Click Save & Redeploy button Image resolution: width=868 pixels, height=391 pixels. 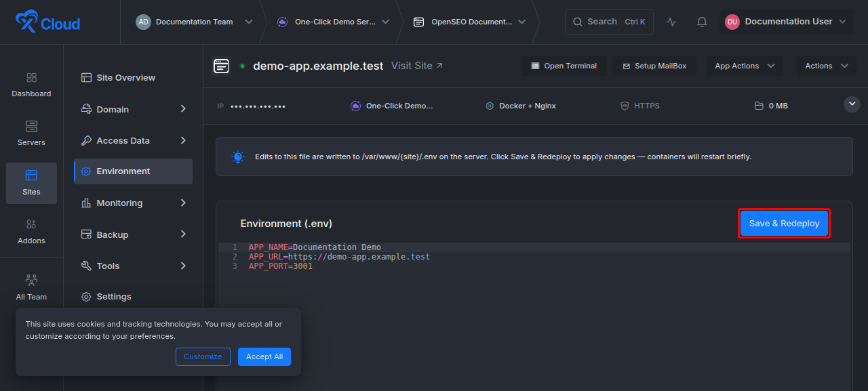click(784, 224)
